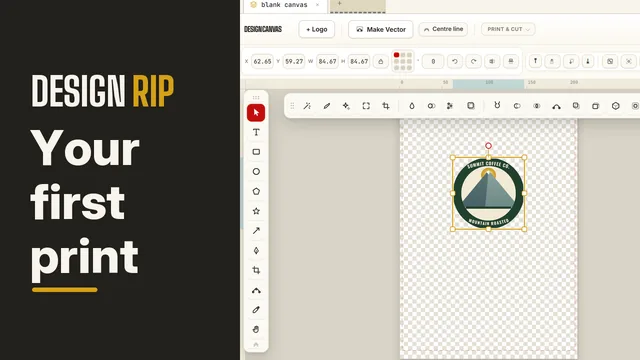Open a new tab with plus
Image resolution: width=640 pixels, height=360 pixels.
(x=339, y=4)
